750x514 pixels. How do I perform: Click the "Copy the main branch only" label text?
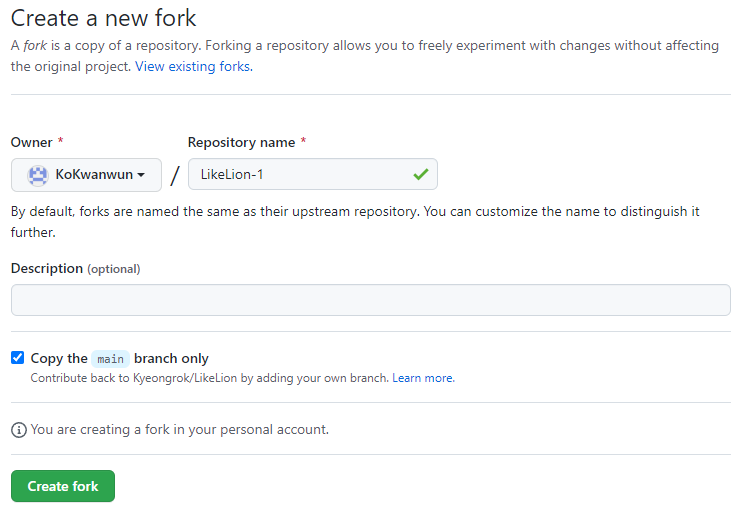pos(120,358)
